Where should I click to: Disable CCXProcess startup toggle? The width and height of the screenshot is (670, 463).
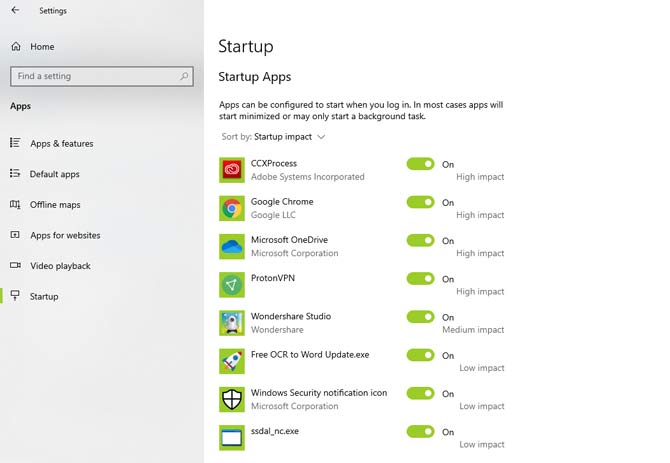pos(420,164)
